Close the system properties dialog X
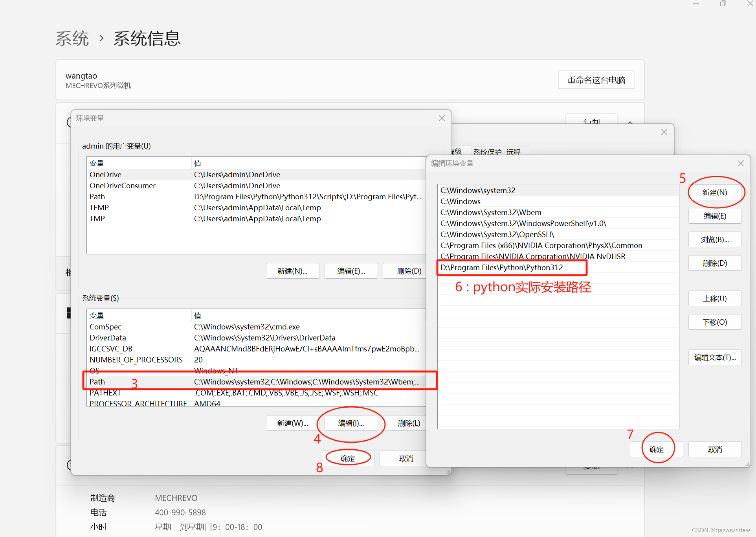756x537 pixels. (664, 132)
